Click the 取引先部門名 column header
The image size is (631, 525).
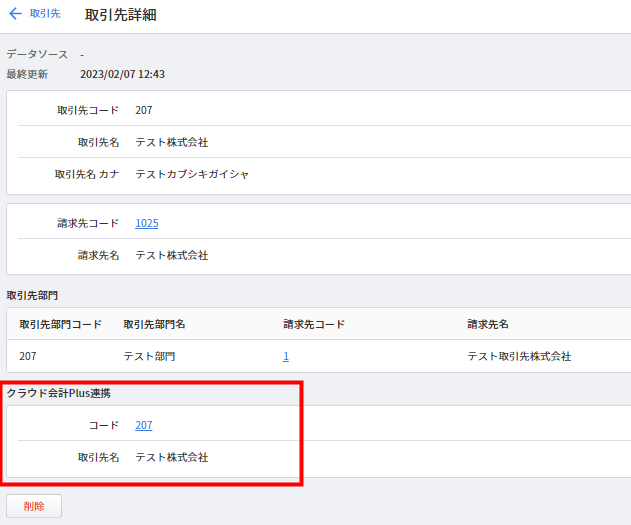point(154,324)
